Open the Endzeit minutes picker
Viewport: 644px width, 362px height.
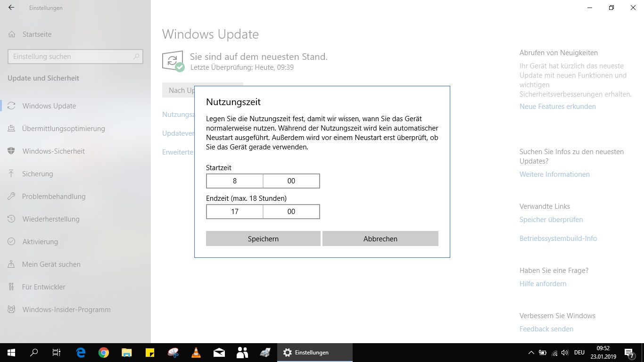point(291,212)
